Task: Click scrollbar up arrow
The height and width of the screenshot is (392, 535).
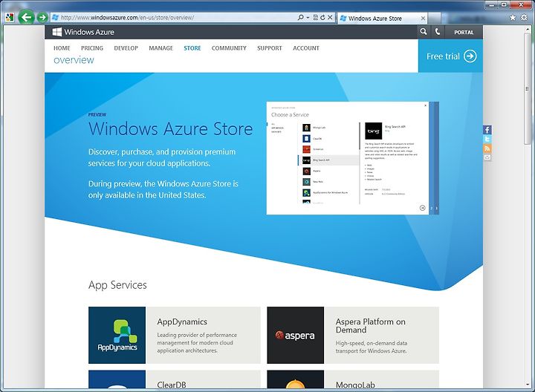Action: [528, 29]
